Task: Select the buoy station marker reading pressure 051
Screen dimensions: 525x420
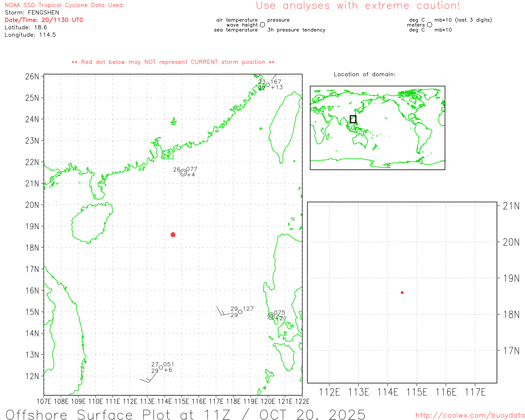Action: tap(161, 367)
